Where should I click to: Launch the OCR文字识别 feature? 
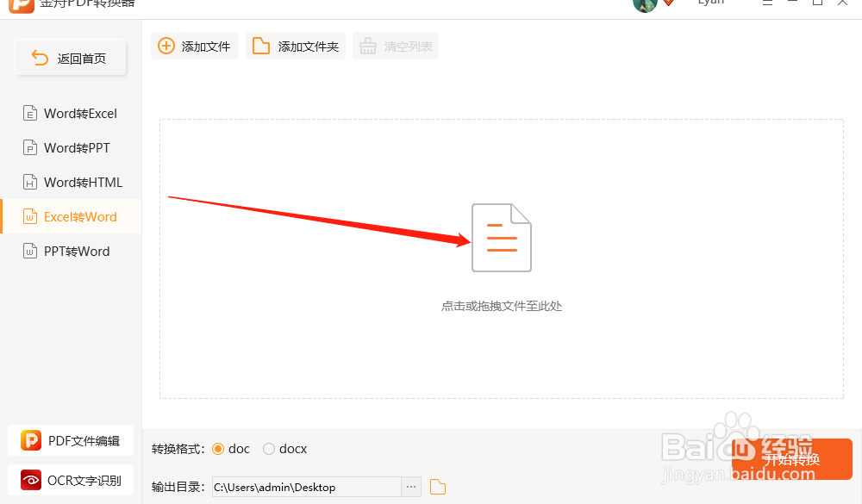click(70, 480)
